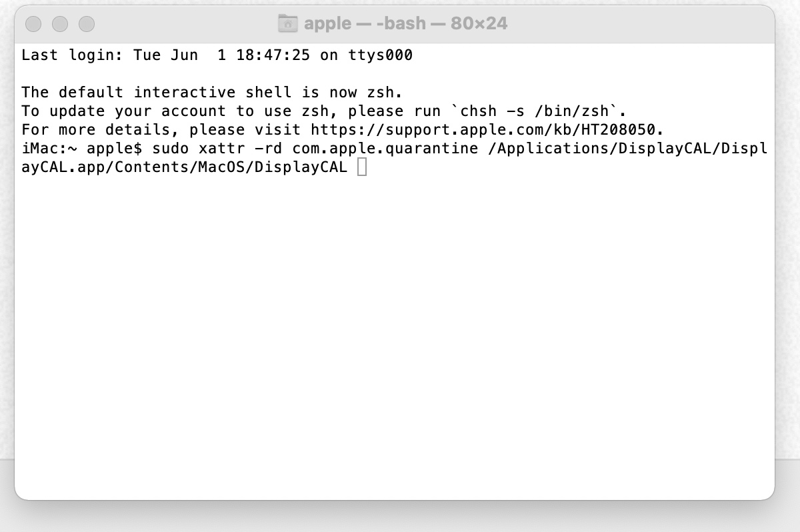Click 'ttys000' at the end of login line
Screen dimensions: 800x532
pyautogui.click(x=381, y=55)
